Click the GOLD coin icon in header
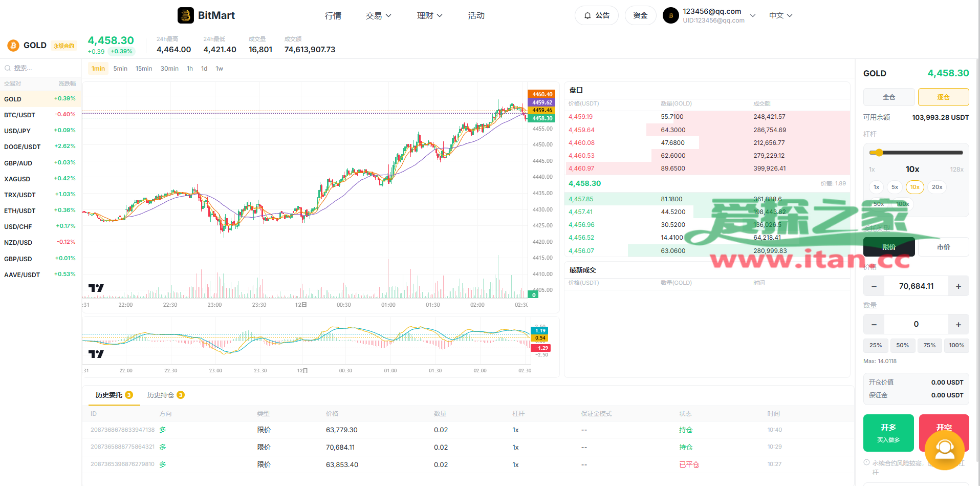This screenshot has height=486, width=980. point(13,46)
